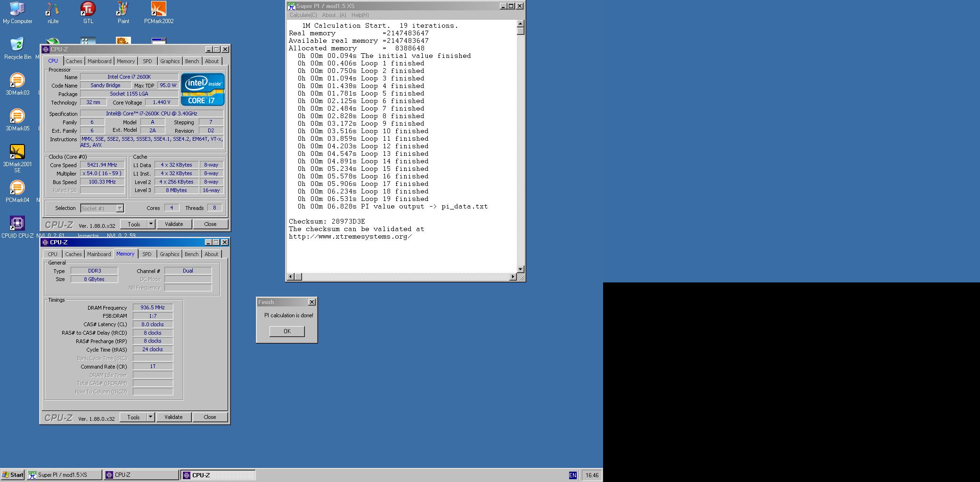Select SPD tab in top CPU-Z window

pyautogui.click(x=147, y=61)
